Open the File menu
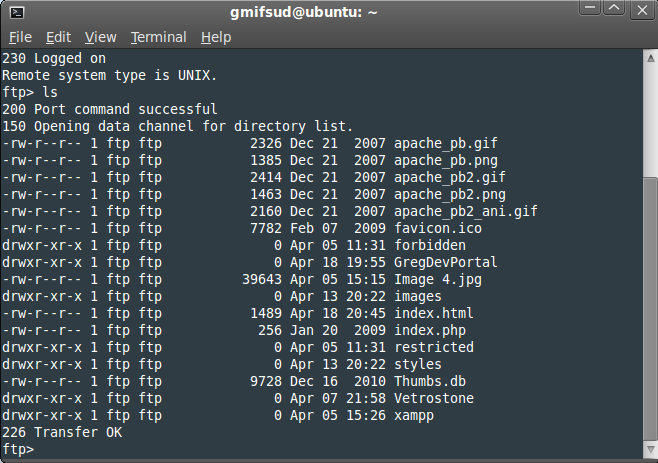The width and height of the screenshot is (658, 463). click(x=20, y=37)
